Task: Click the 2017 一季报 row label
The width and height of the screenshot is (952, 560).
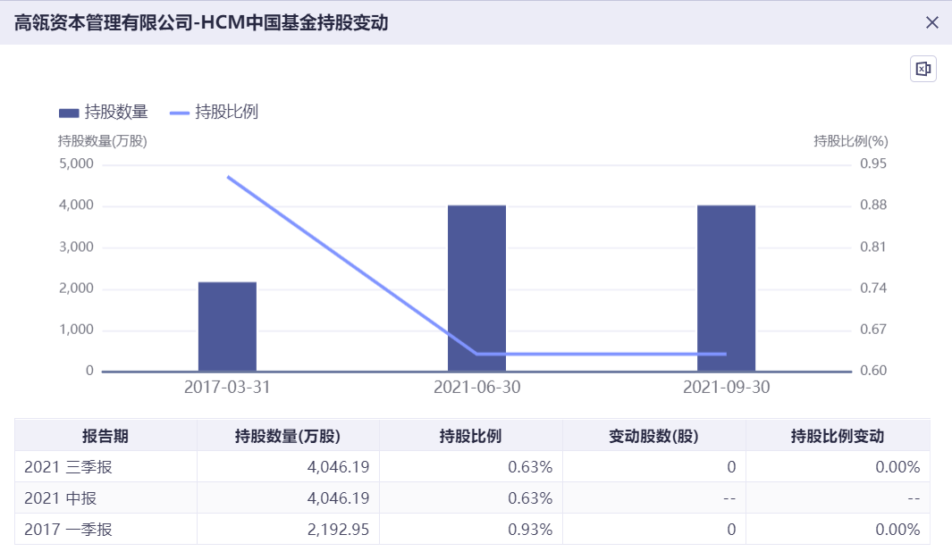Action: 68,530
